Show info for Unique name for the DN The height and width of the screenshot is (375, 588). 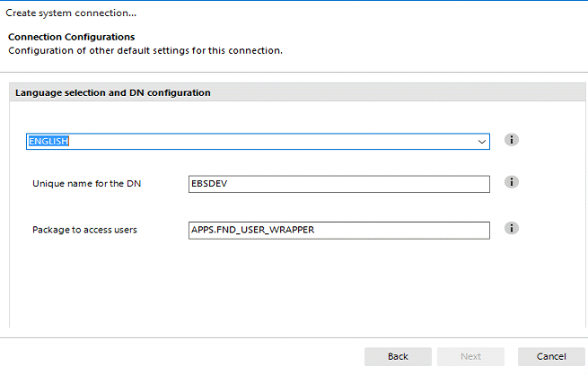click(x=511, y=182)
